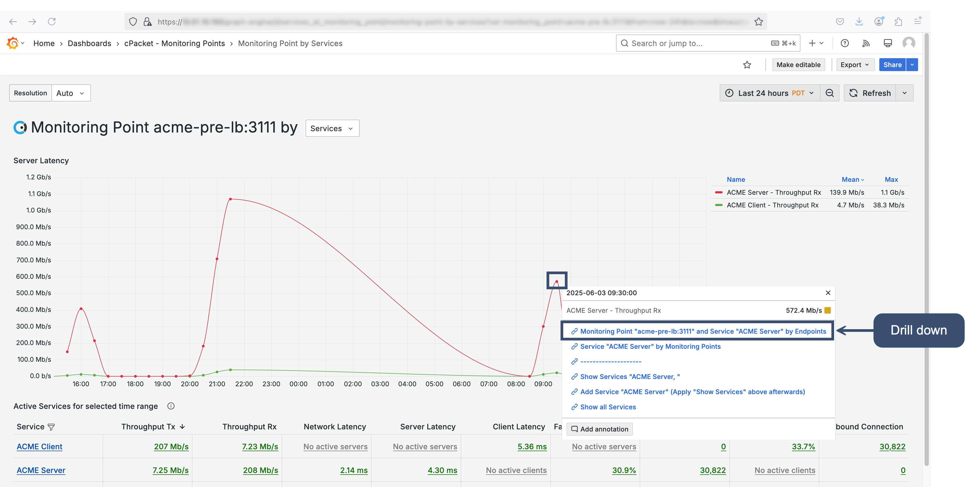Click the 5.36 ms Client Latency value

532,447
